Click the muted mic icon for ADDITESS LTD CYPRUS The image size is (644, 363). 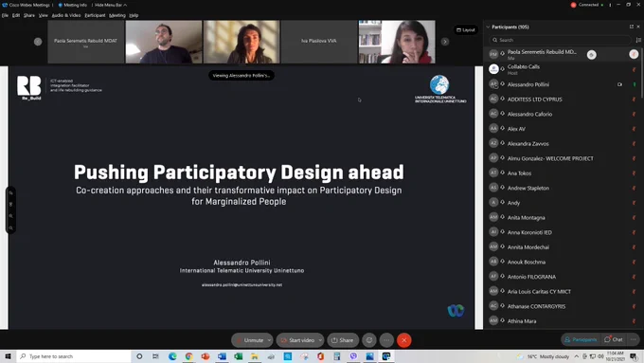(x=635, y=100)
